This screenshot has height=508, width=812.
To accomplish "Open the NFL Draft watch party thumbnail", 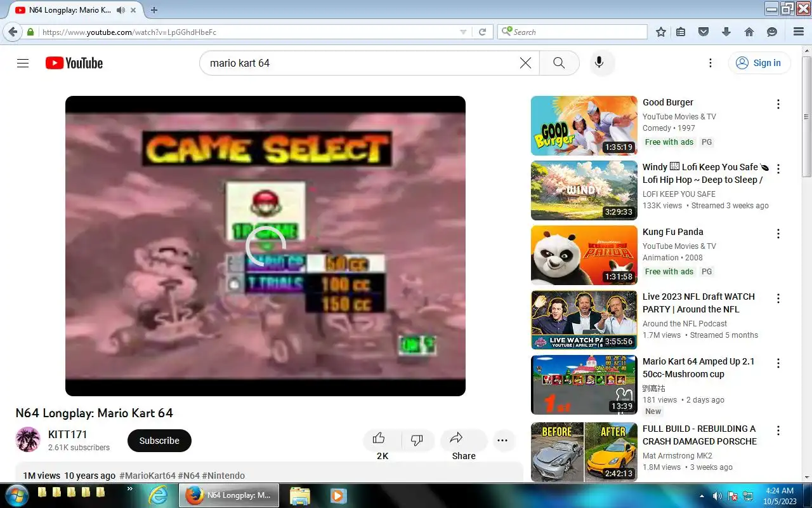I will [584, 320].
